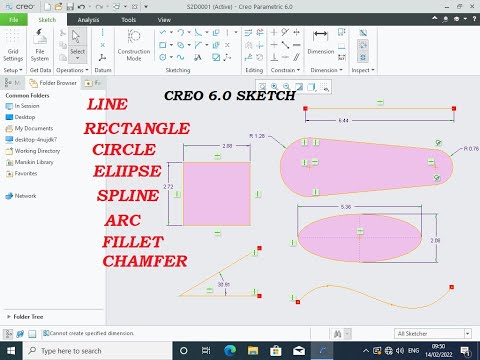This screenshot has height=360, width=480.
Task: Apply the Perpendicular constraint icon
Action: click(x=274, y=57)
